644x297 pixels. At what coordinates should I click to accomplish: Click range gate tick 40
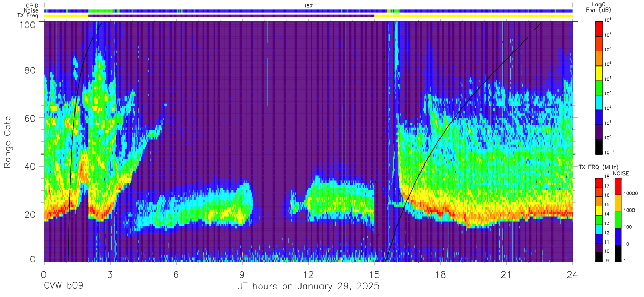point(30,166)
